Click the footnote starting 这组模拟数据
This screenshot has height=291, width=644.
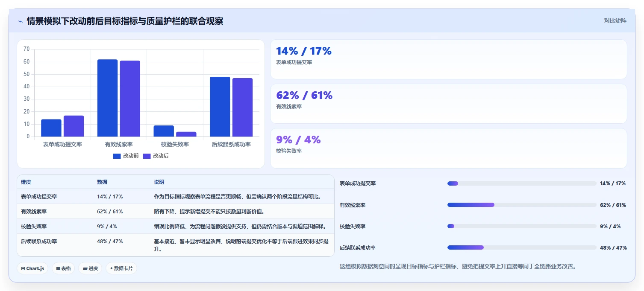click(x=458, y=266)
